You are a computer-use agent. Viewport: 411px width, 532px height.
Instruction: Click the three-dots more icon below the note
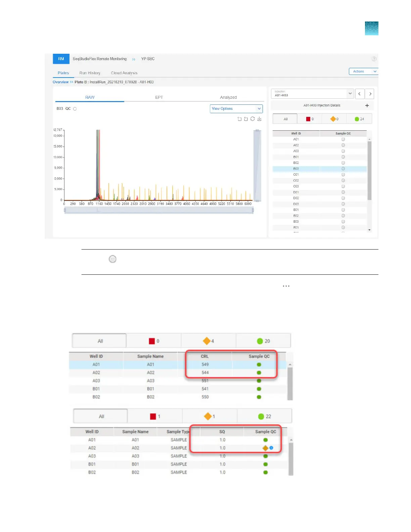(x=286, y=286)
